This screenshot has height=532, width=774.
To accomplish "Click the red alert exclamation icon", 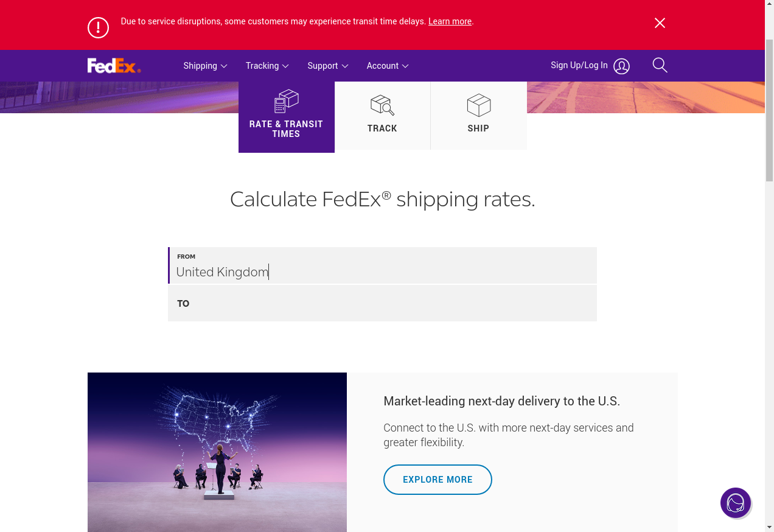I will click(x=98, y=27).
